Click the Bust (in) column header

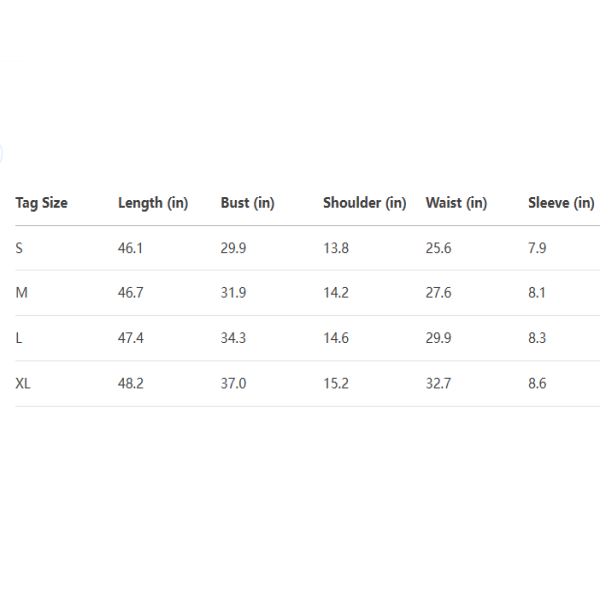pos(247,203)
